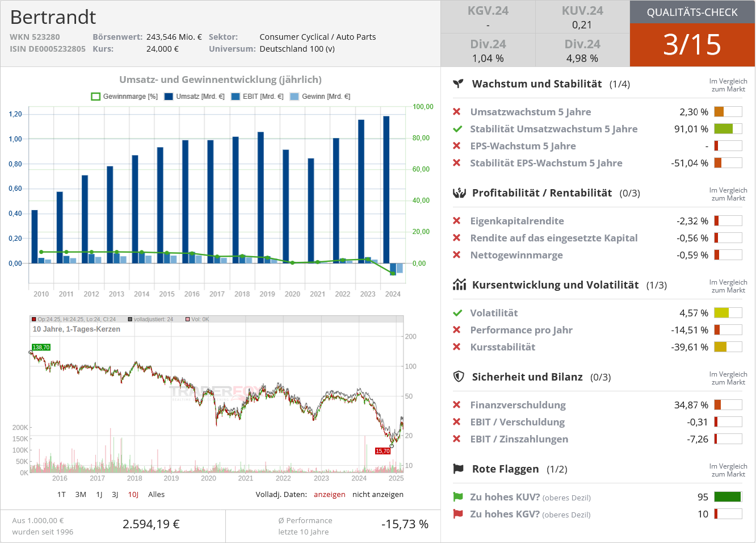
Task: Choose nicht anzeigen for Volladj. Daten
Action: (x=378, y=495)
